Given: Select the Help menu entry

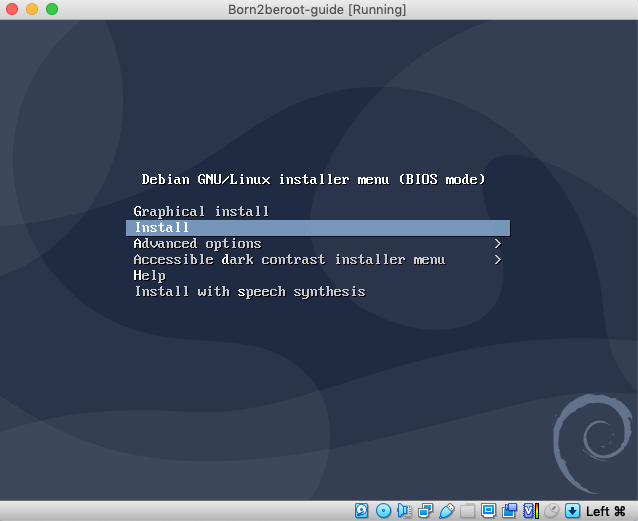Looking at the screenshot, I should click(x=149, y=276).
